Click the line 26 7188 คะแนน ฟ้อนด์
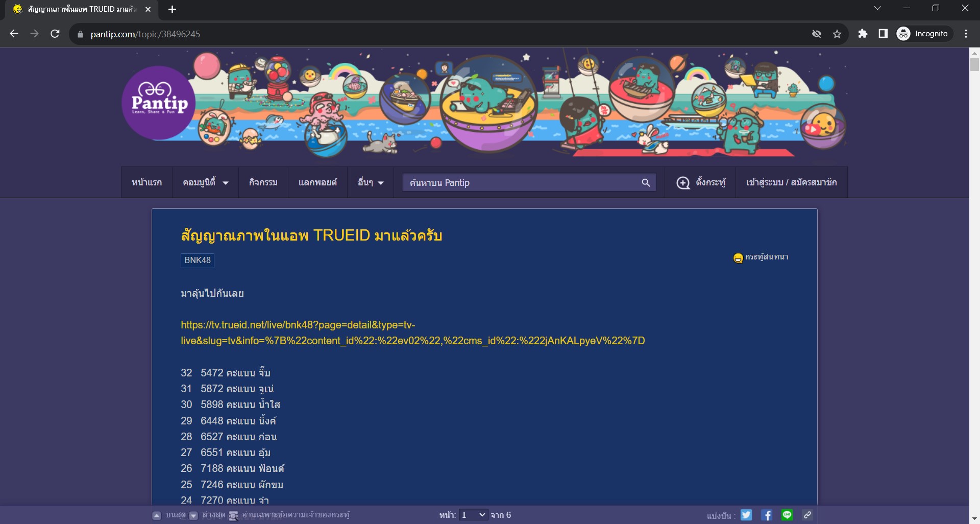 [x=232, y=468]
